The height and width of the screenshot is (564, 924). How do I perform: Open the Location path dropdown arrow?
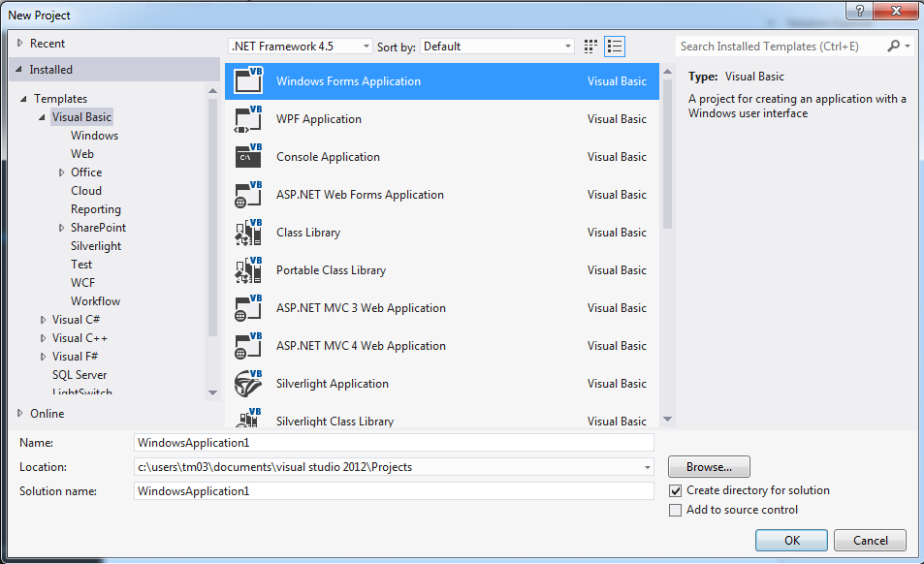point(647,467)
